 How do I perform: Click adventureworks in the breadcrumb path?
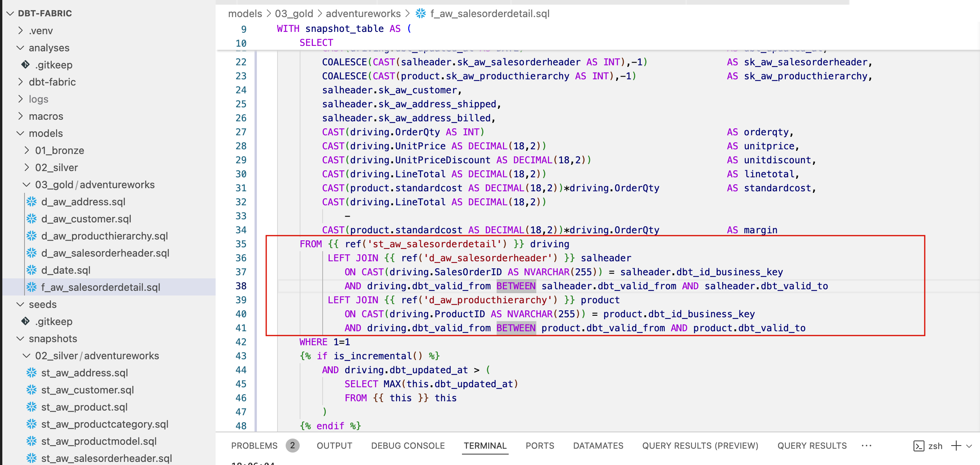click(x=363, y=14)
